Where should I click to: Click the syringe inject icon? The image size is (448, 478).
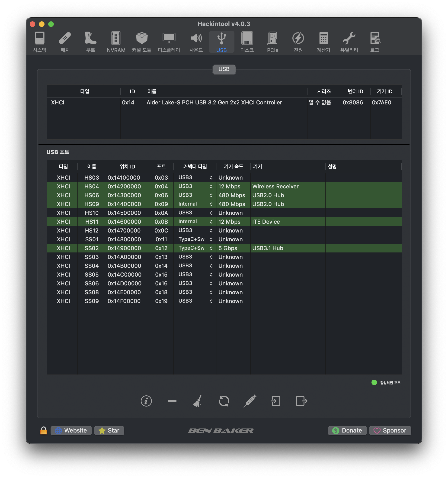250,401
